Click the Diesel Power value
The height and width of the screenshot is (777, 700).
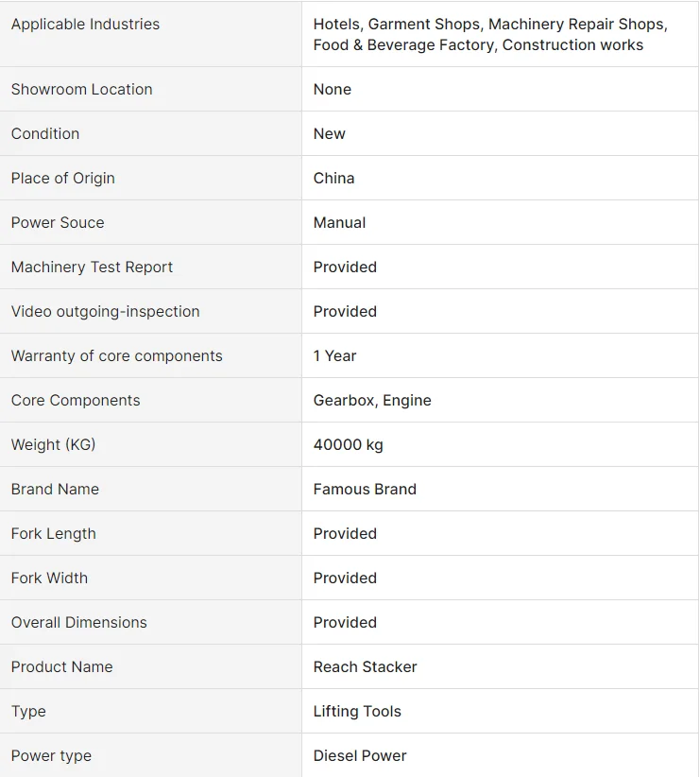[360, 756]
